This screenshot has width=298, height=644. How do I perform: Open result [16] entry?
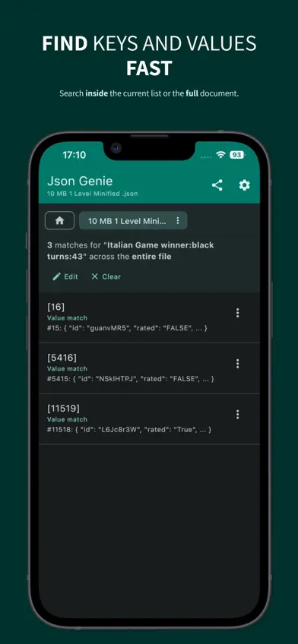[x=149, y=317]
